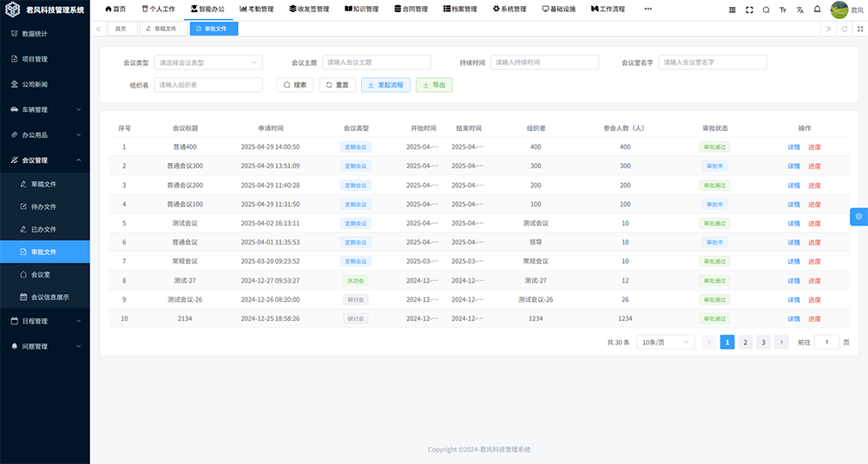Viewport: 868px width, 464px height.
Task: Expand 问题管理 sidebar menu
Action: click(x=45, y=347)
